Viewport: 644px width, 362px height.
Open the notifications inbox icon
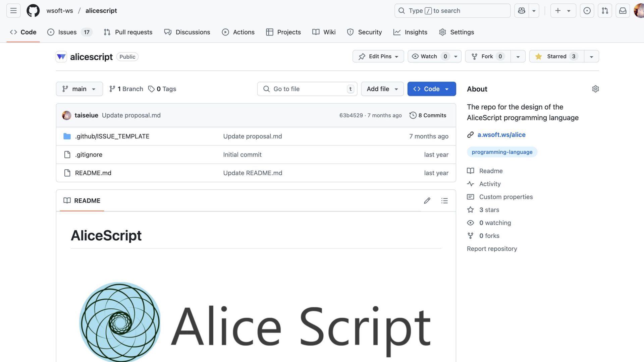click(623, 11)
